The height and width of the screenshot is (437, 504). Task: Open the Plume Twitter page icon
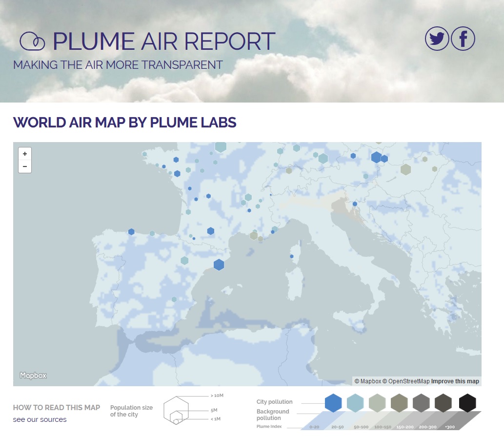tap(437, 39)
